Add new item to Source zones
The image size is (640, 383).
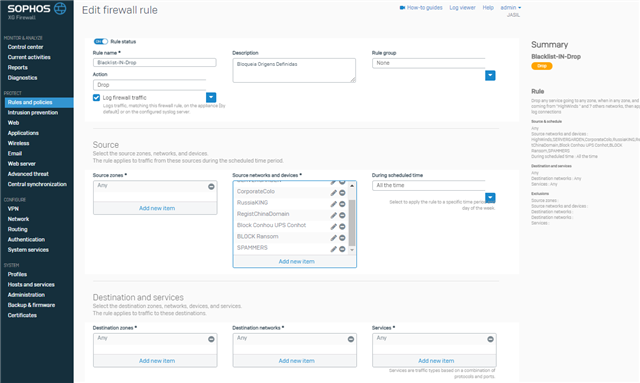tap(157, 208)
